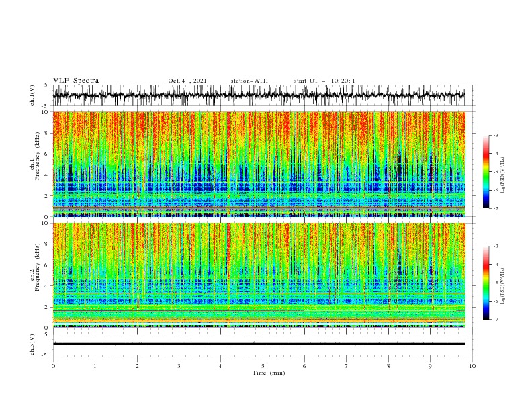Click the ch.1 color bar 'log(PSD)(V²/Hz)' label

[503, 175]
